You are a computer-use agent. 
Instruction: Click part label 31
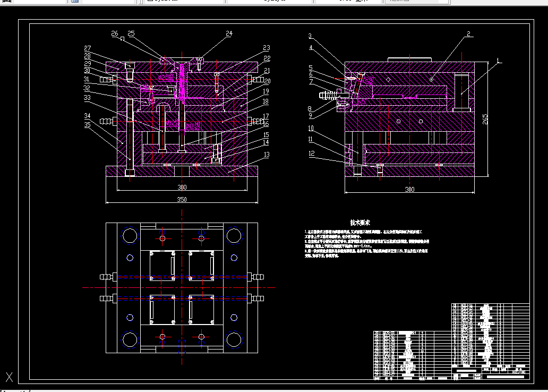tap(87, 79)
